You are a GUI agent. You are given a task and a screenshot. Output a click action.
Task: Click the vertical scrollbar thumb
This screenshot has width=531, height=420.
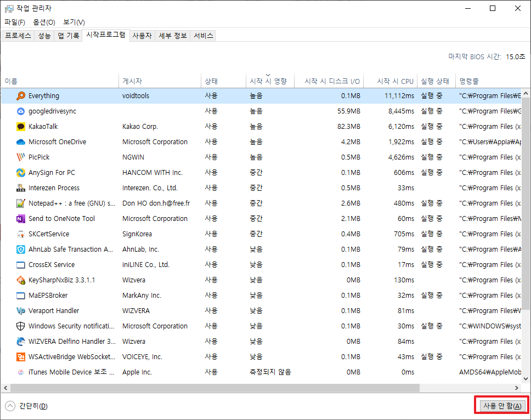526,204
